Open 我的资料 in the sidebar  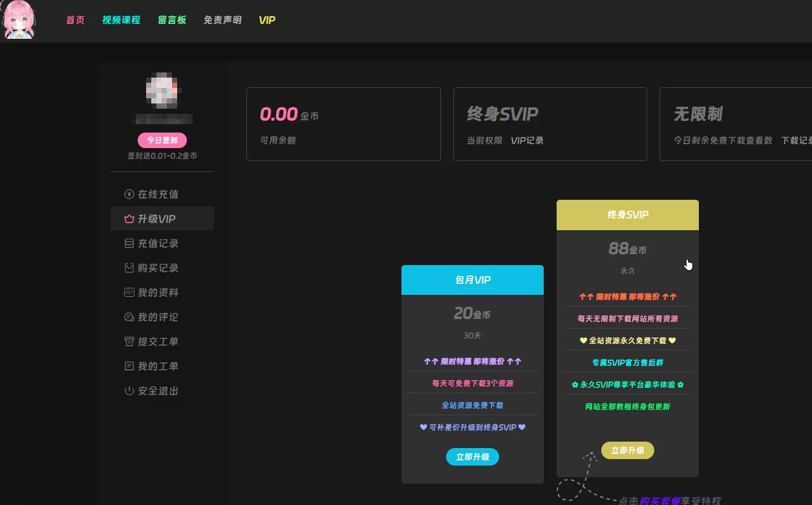[162, 293]
